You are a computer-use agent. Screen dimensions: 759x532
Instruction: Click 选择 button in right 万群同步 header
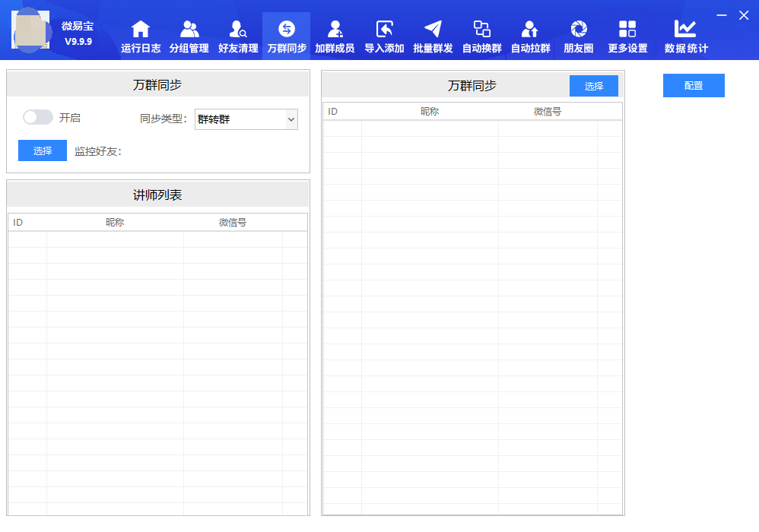(594, 86)
